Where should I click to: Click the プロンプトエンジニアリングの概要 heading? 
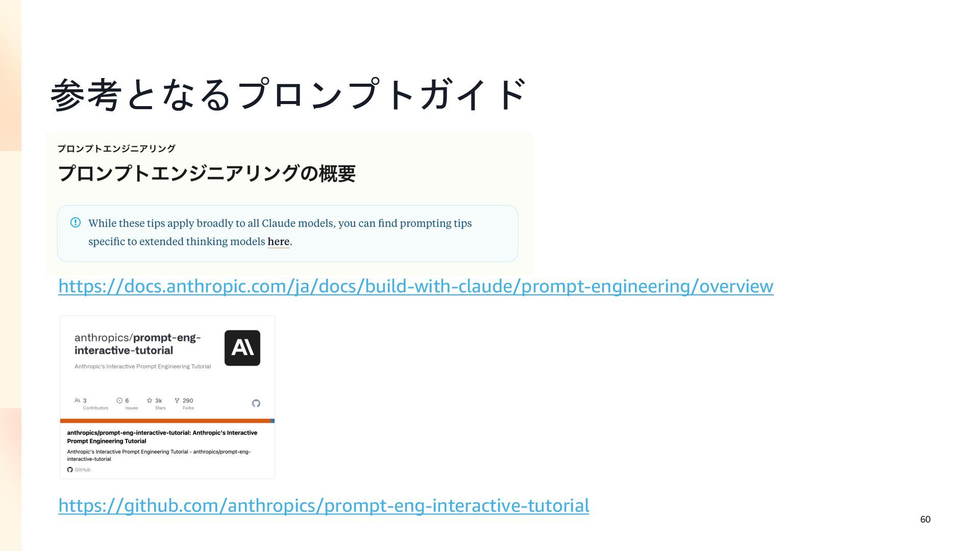pos(206,173)
